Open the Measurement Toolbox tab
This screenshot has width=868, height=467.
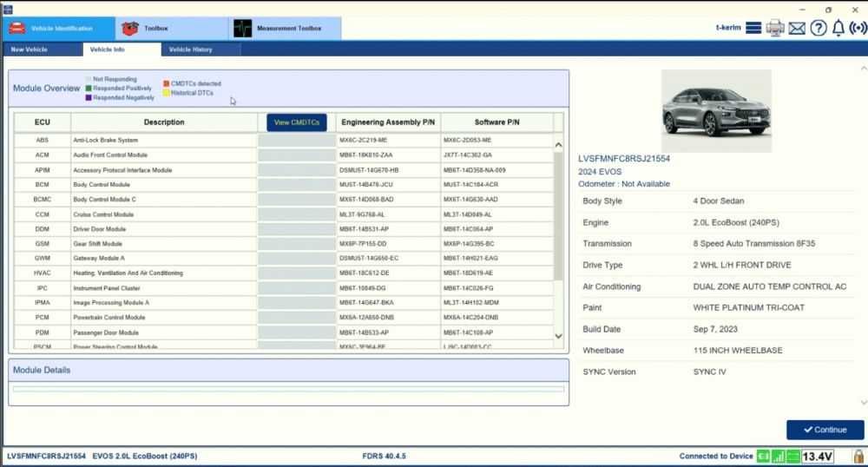[285, 29]
